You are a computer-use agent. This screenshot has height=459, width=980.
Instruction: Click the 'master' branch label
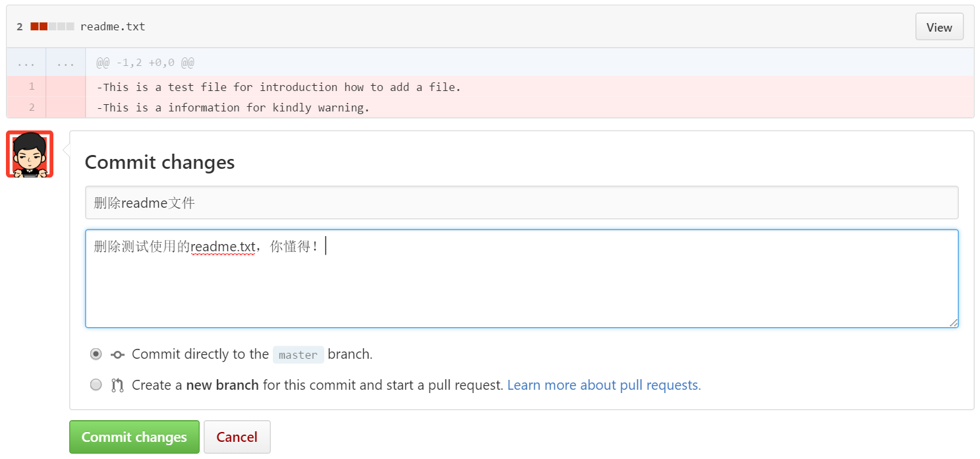298,355
